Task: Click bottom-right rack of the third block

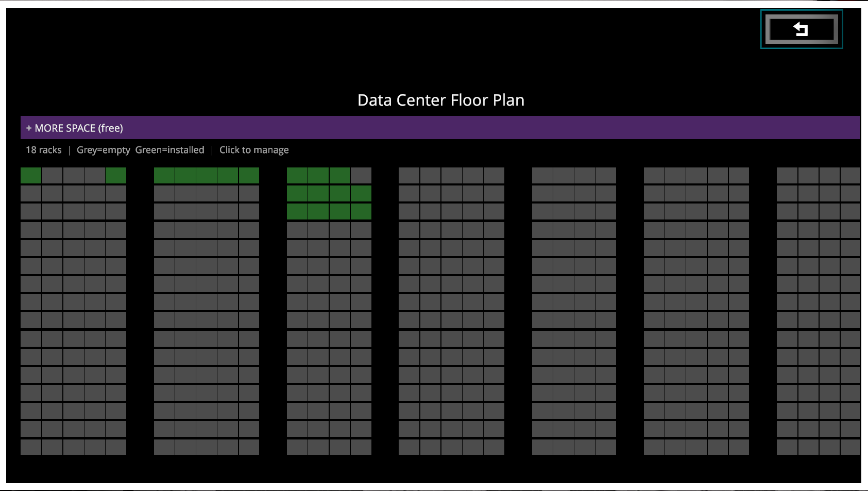Action: [361, 447]
